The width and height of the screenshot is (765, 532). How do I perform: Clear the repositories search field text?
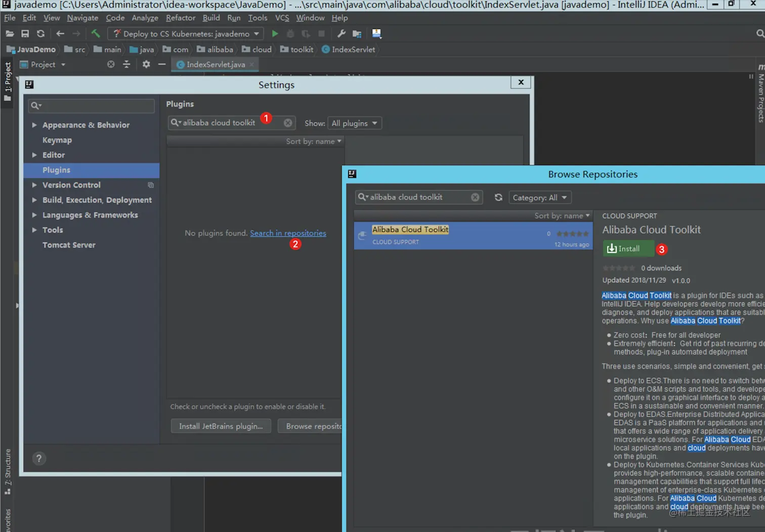click(x=475, y=197)
